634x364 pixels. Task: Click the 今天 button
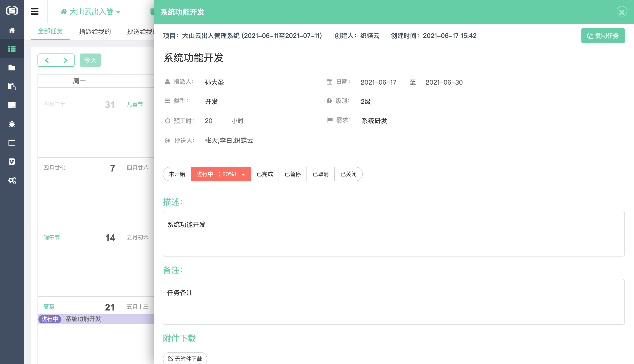point(90,60)
